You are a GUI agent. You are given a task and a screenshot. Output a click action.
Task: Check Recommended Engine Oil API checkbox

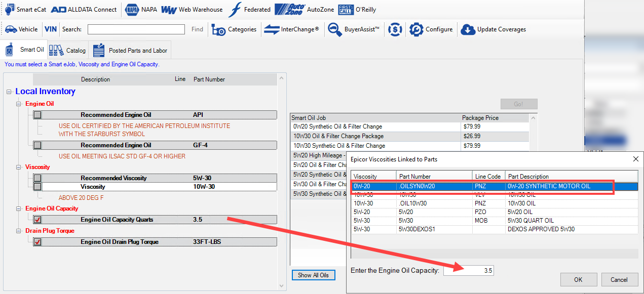coord(37,115)
